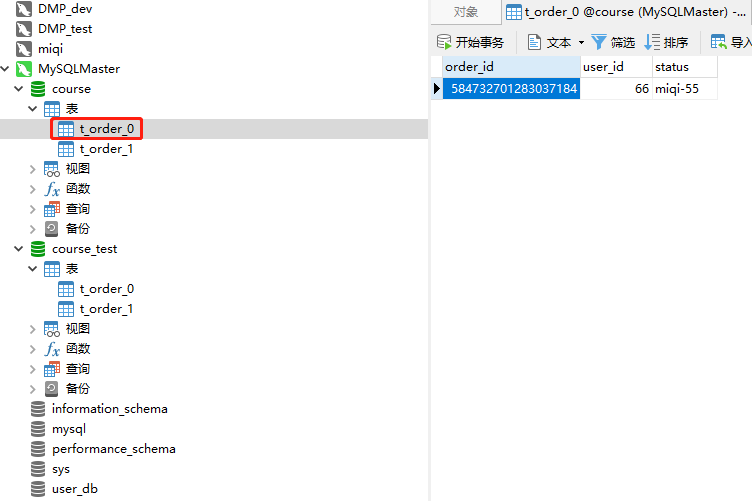Select the t_order_0 @course tab

coord(626,12)
